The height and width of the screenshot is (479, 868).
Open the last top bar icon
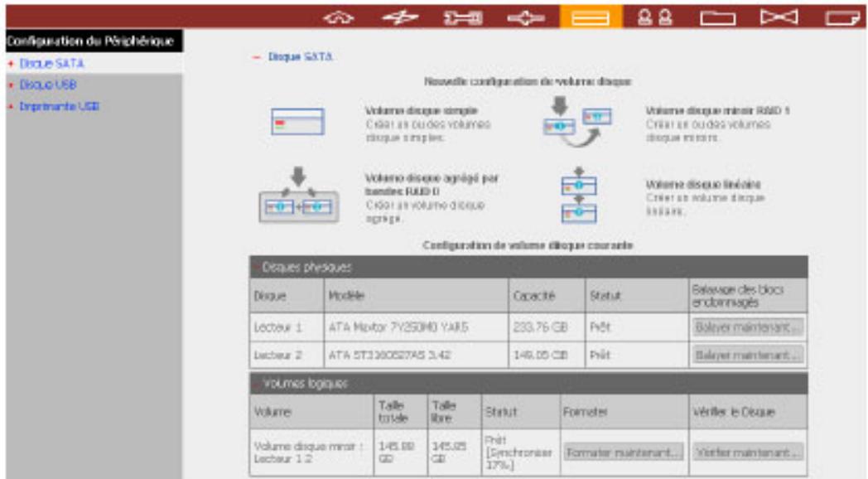coord(842,17)
